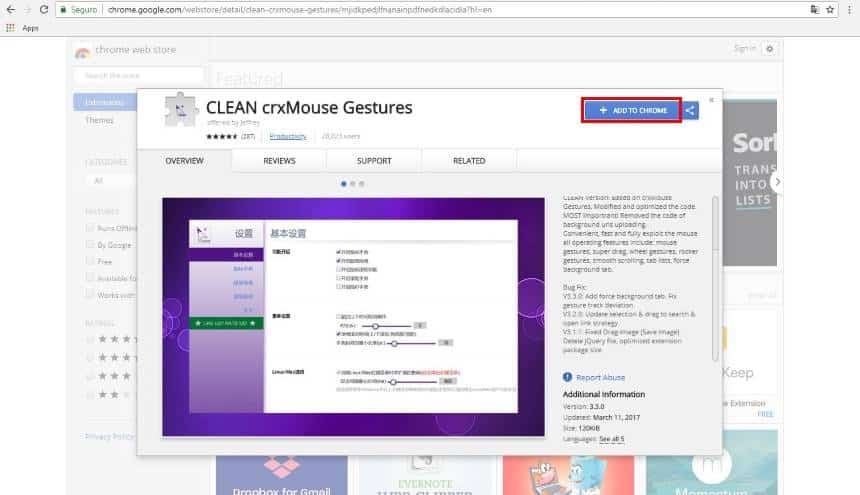860x495 pixels.
Task: Toggle the By Google checkbox
Action: (x=90, y=244)
